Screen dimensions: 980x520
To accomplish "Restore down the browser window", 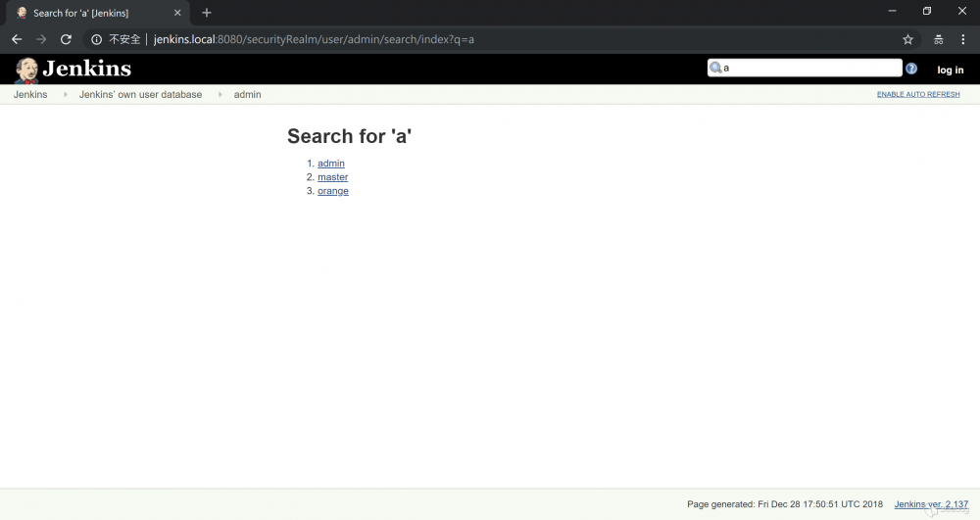I will tap(927, 11).
